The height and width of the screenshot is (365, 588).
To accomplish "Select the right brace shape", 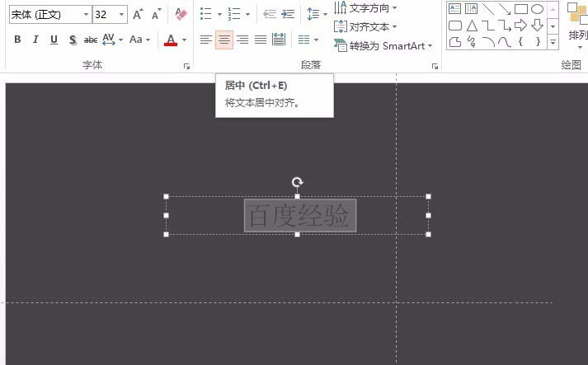I will pyautogui.click(x=538, y=41).
